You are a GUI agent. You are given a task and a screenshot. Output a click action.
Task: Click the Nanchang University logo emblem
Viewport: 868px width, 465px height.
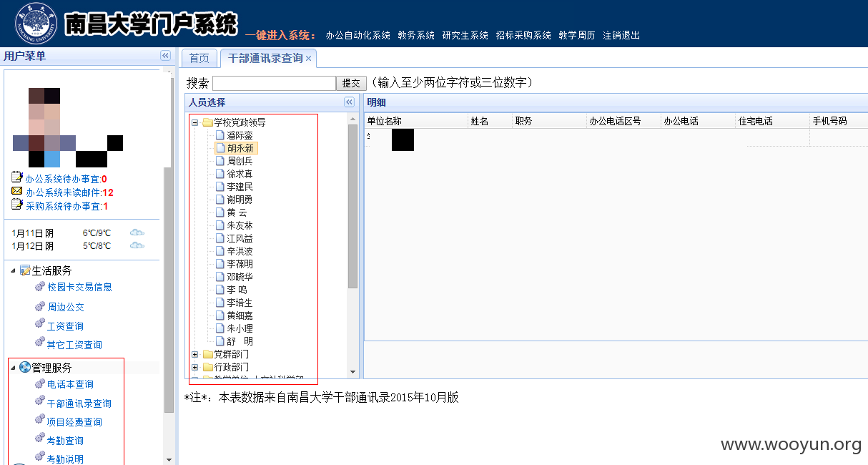pyautogui.click(x=36, y=23)
